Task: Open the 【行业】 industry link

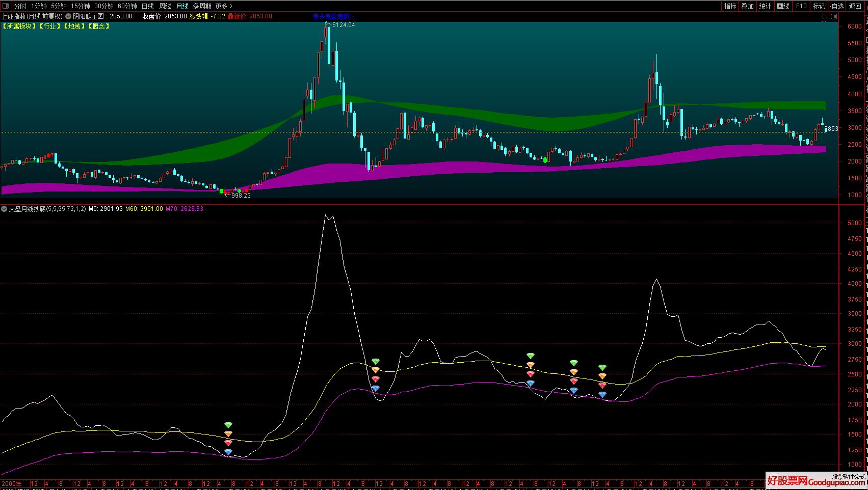Action: tap(49, 26)
